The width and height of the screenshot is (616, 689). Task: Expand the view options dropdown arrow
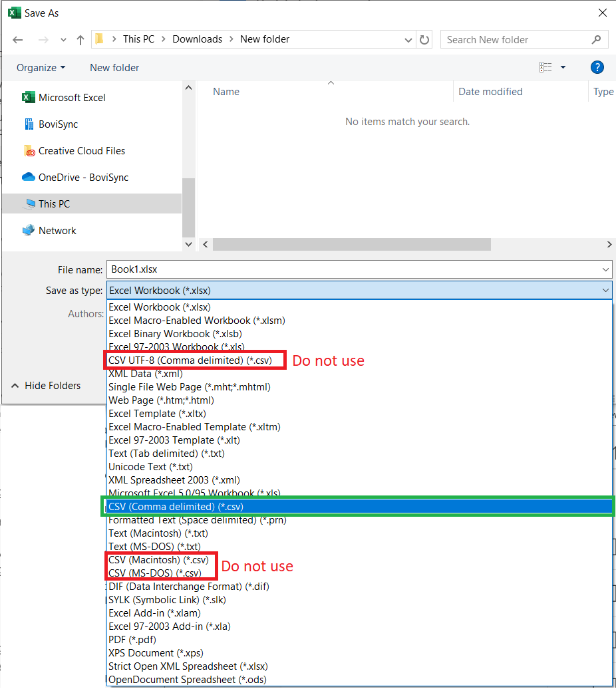pos(563,67)
